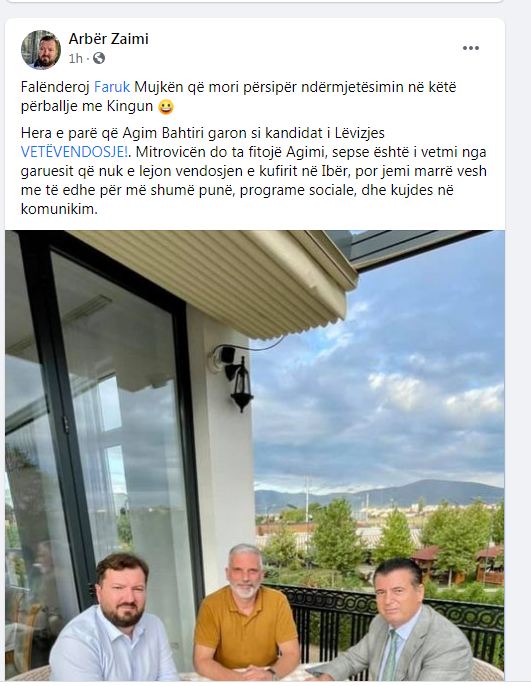Click the 1h post timestamp
This screenshot has width=531, height=686.
[x=75, y=58]
